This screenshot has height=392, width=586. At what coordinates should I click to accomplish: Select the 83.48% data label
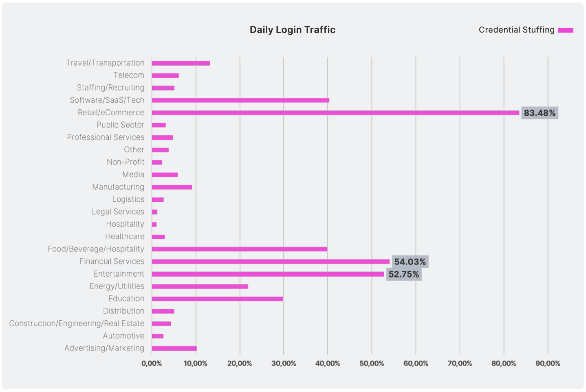tap(540, 113)
